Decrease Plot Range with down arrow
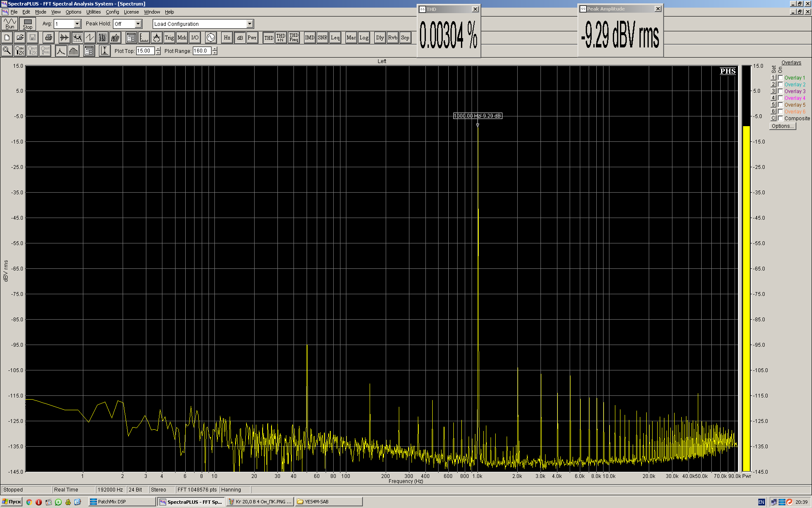The height and width of the screenshot is (508, 812). click(x=215, y=53)
